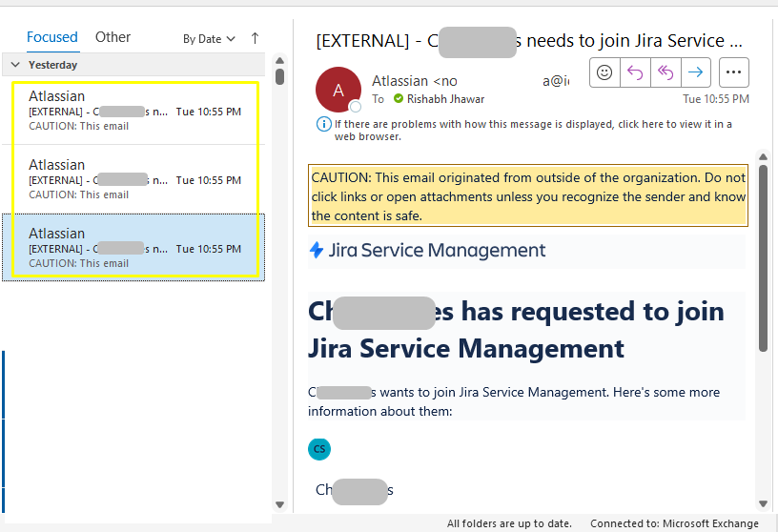This screenshot has width=778, height=532.
Task: Click the CS user avatar badge
Action: [x=319, y=449]
